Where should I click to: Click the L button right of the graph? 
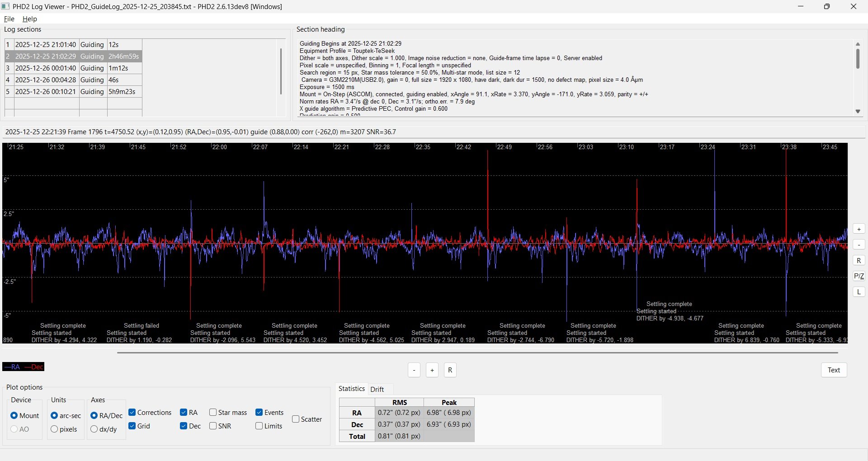click(x=859, y=292)
